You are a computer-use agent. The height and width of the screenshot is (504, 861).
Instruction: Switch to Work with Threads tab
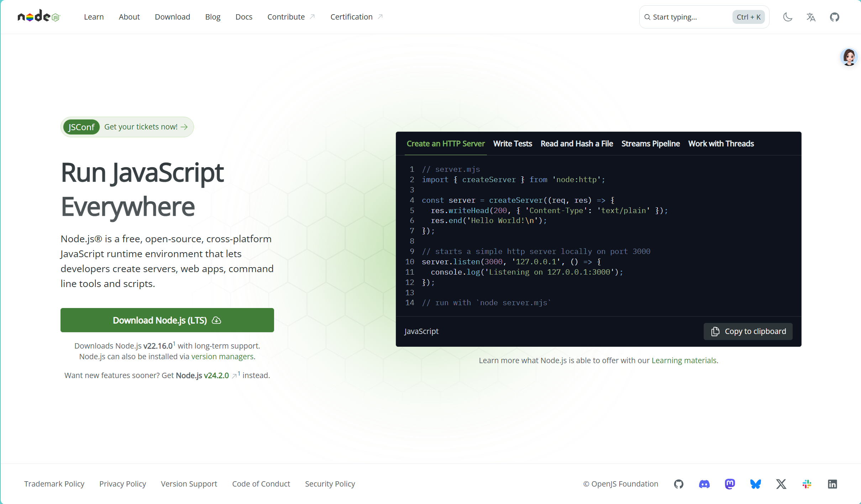tap(721, 144)
